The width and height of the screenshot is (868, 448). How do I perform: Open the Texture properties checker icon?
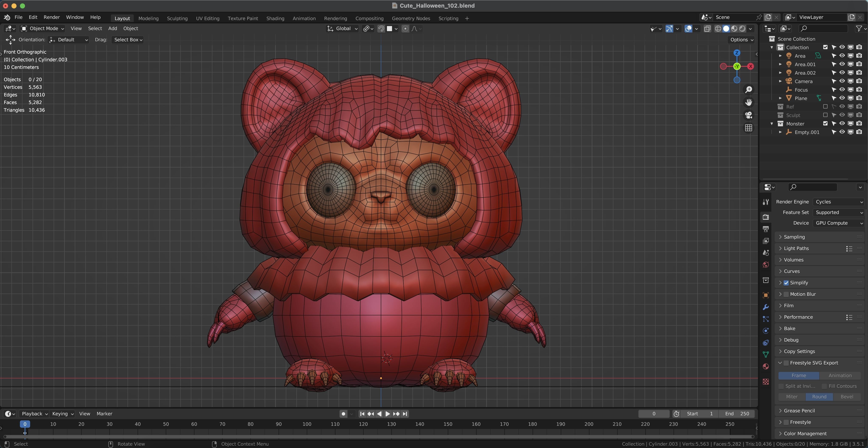point(766,382)
